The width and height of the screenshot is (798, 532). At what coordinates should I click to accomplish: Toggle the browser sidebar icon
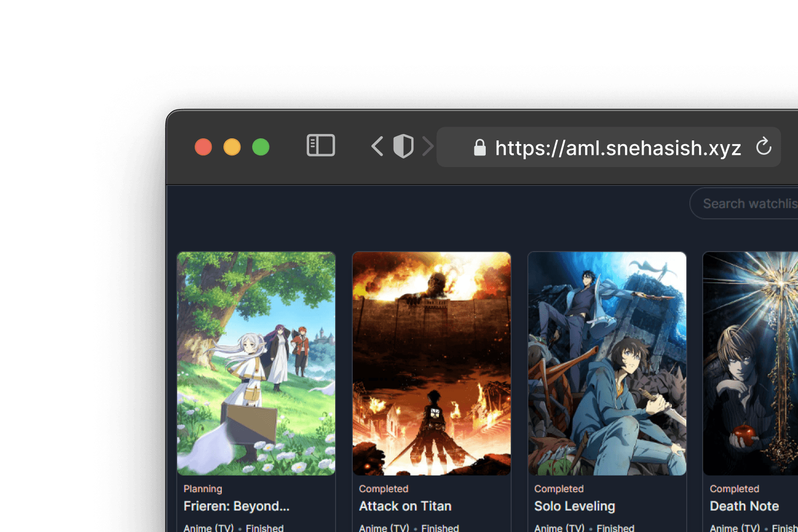point(320,146)
